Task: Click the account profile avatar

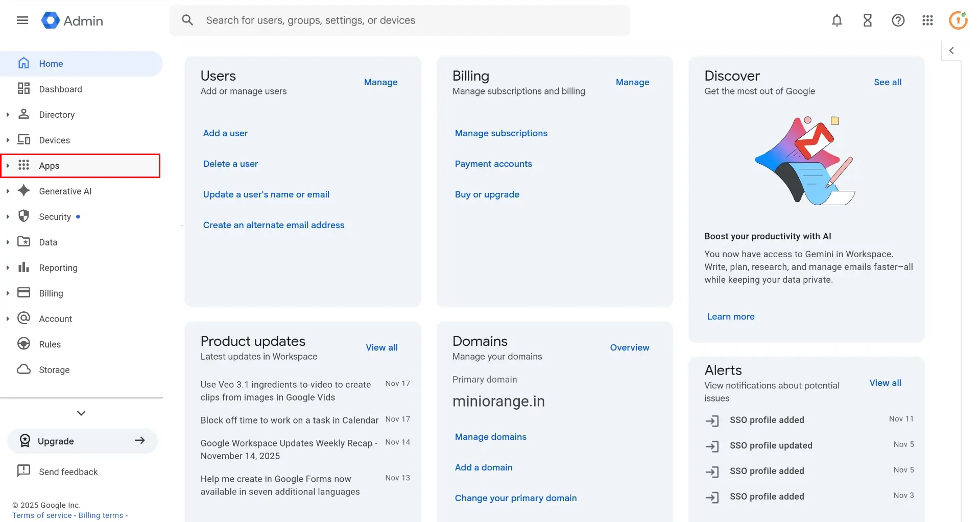Action: (x=958, y=20)
